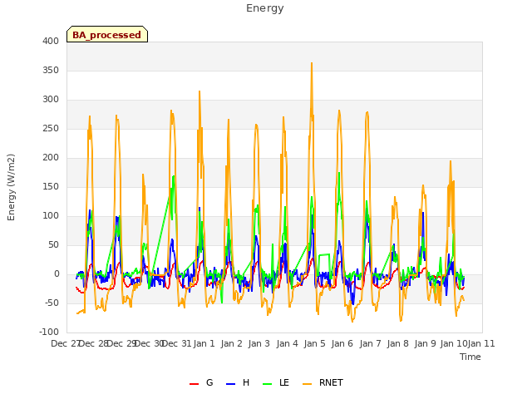Click the Jan 11 x-axis label
532x399 pixels.
[x=481, y=344]
